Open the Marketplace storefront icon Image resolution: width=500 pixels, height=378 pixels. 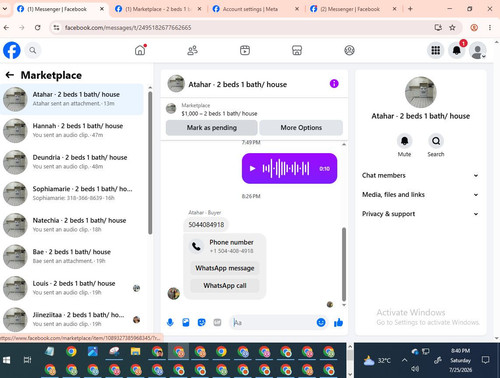tap(297, 50)
